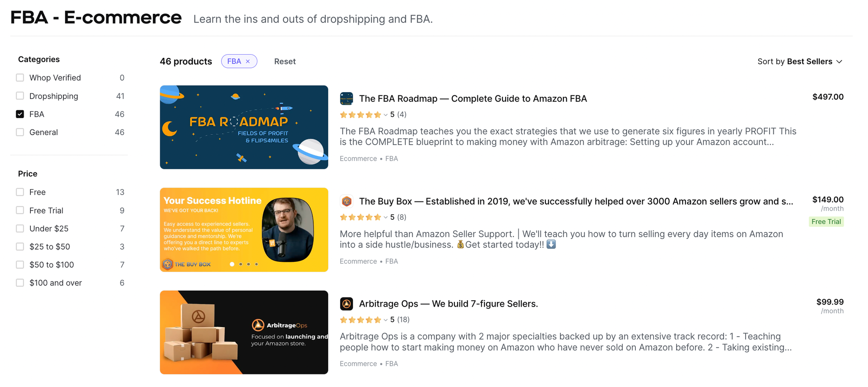Uncheck the FBA category filter
Image resolution: width=868 pixels, height=387 pixels.
click(20, 114)
